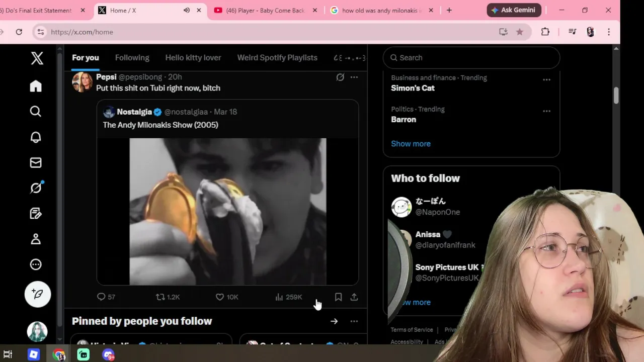Screen dimensions: 644x362
Task: Bookmark this page with star icon
Action: pos(520,32)
